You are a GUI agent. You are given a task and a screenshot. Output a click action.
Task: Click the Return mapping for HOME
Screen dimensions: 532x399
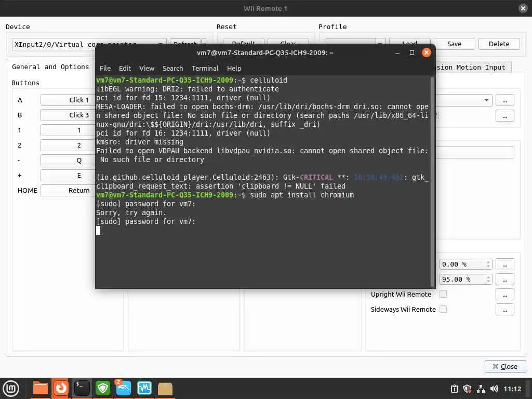click(x=68, y=190)
